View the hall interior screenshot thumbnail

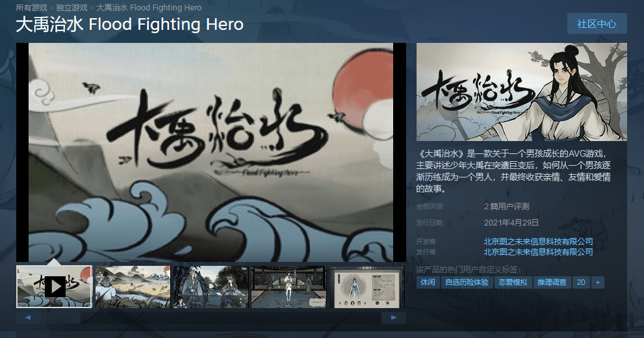(289, 287)
